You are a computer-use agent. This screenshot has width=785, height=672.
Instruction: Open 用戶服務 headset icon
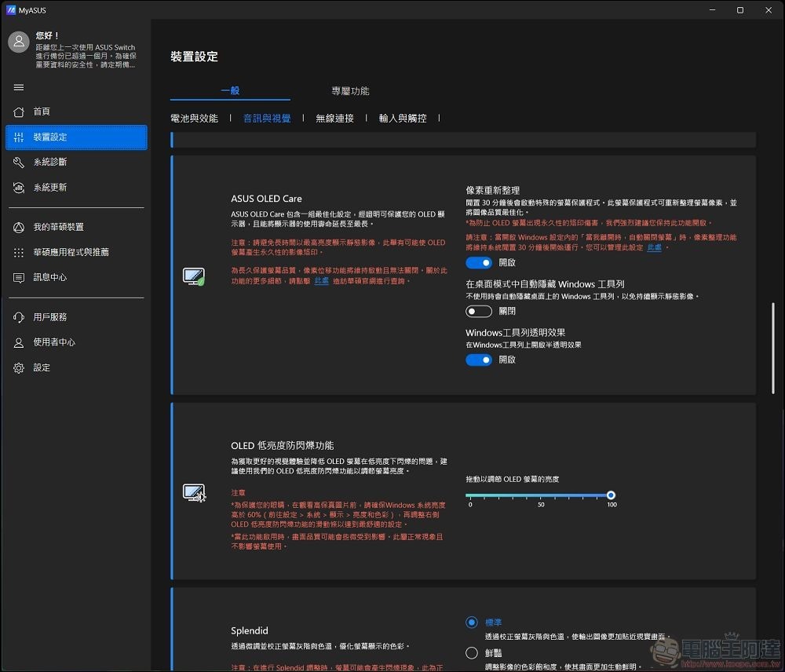[19, 317]
